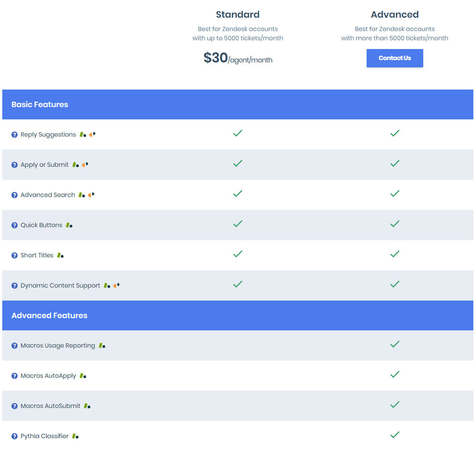Click the Standard checkmark for Dynamic Content Support
The width and height of the screenshot is (476, 457).
pyautogui.click(x=238, y=284)
